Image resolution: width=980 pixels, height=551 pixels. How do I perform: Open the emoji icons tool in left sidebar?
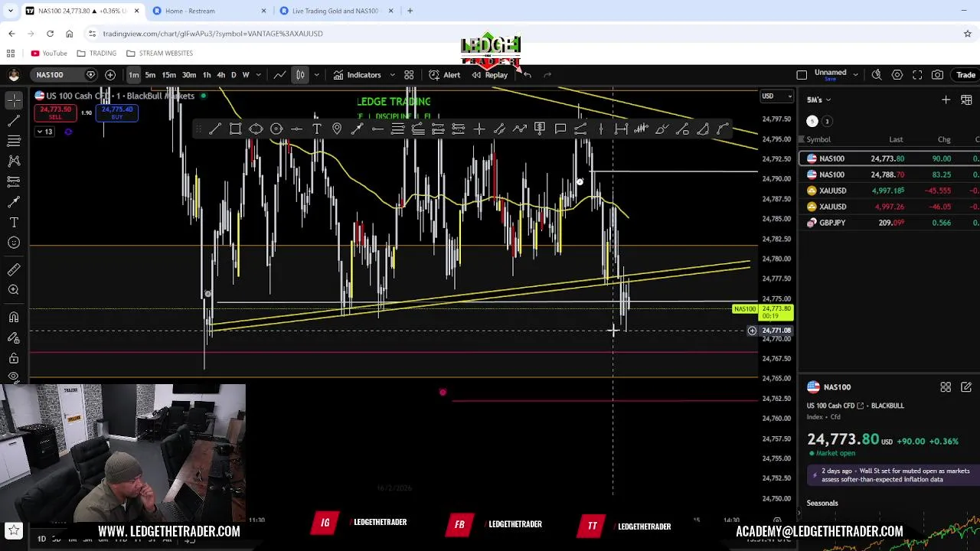14,243
